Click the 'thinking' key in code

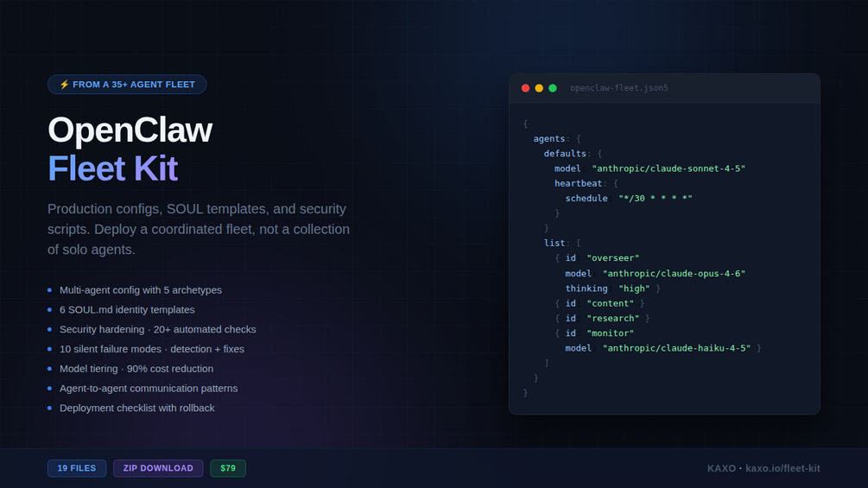586,288
